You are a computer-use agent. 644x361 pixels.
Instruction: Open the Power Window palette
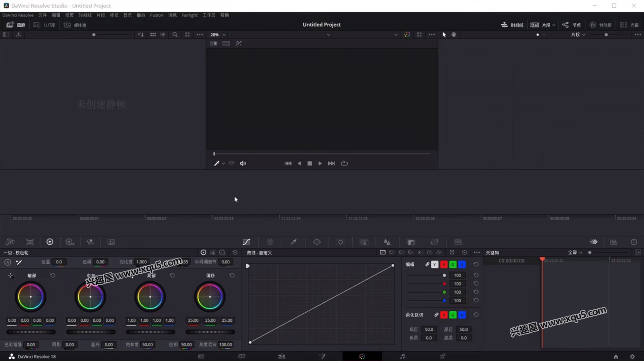pos(317,242)
